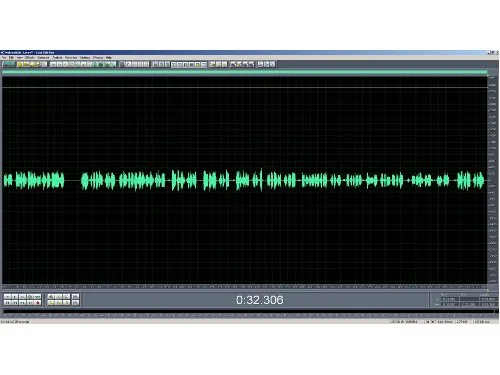Click the Rewind transport button

click(15, 303)
